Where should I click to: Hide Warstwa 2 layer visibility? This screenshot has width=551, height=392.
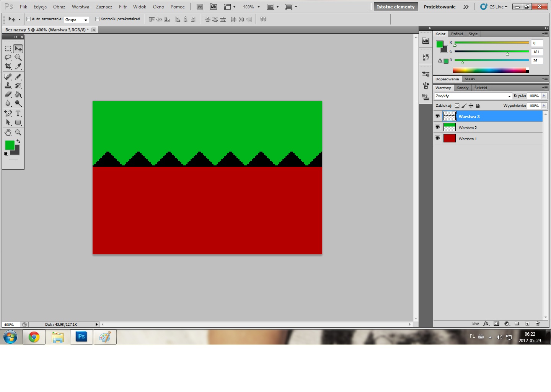(x=438, y=127)
